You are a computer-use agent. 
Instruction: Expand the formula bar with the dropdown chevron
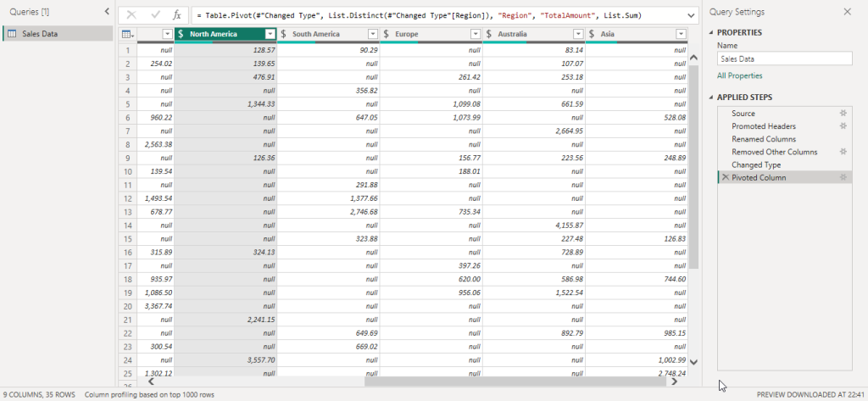pyautogui.click(x=691, y=15)
